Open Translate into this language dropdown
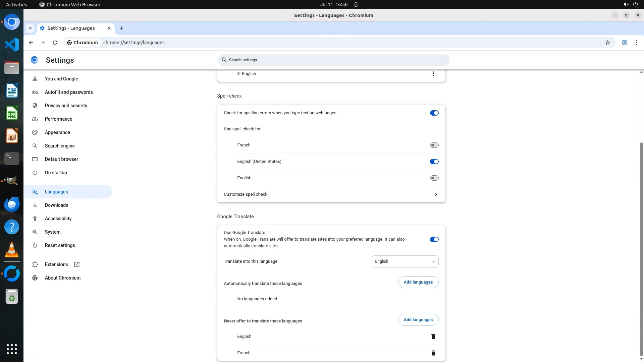This screenshot has height=362, width=644. [405, 261]
